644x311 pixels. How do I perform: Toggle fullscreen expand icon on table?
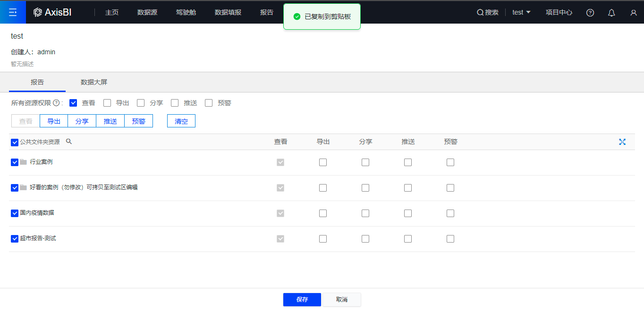coord(622,142)
